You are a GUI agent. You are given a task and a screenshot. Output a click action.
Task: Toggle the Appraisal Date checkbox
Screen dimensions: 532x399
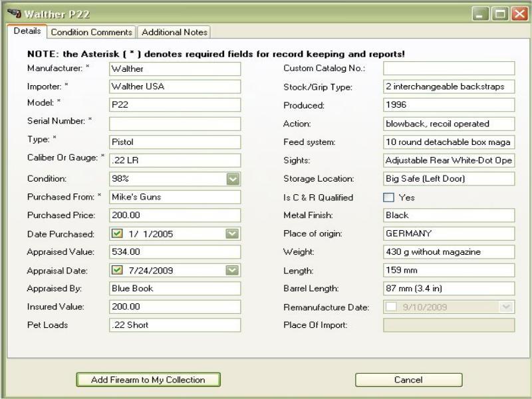point(117,270)
